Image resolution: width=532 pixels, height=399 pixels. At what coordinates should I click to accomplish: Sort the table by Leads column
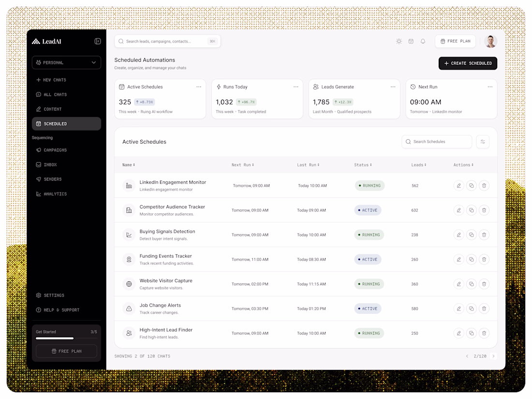click(x=419, y=165)
